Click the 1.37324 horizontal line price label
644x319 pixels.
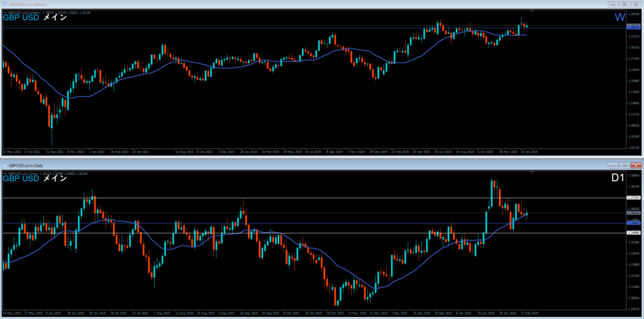634,198
